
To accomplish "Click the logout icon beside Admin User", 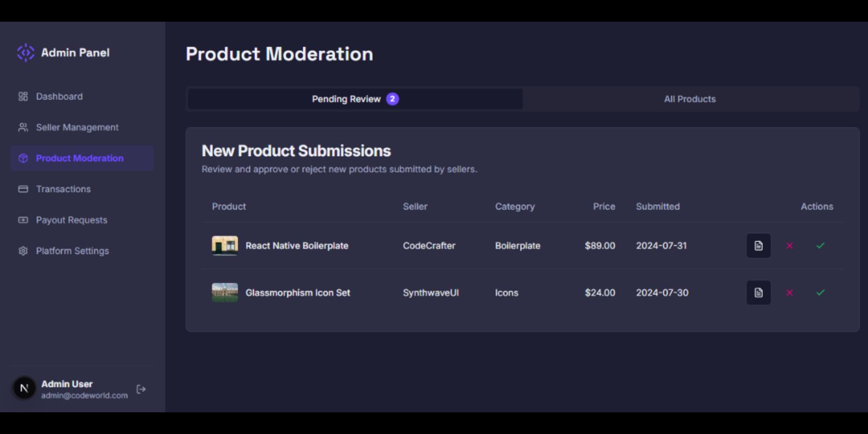I will click(141, 389).
